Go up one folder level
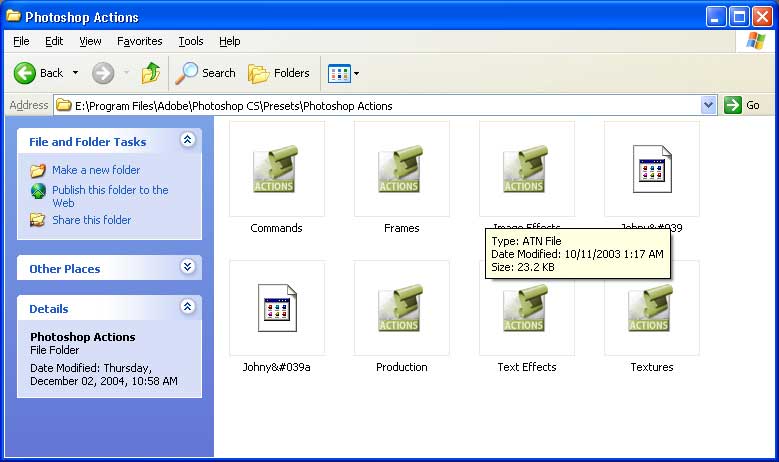Viewport: 779px width, 462px height. pyautogui.click(x=151, y=73)
